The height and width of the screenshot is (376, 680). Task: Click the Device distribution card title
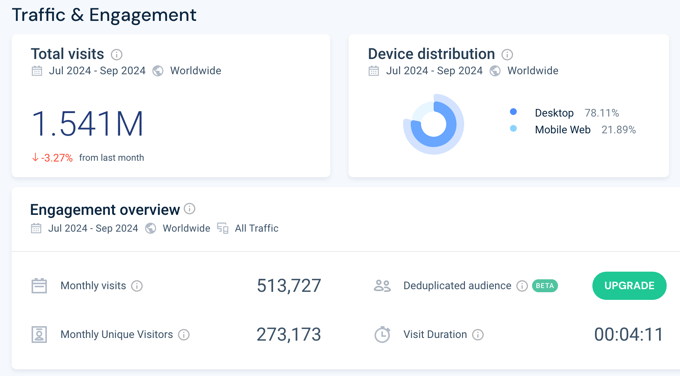431,54
